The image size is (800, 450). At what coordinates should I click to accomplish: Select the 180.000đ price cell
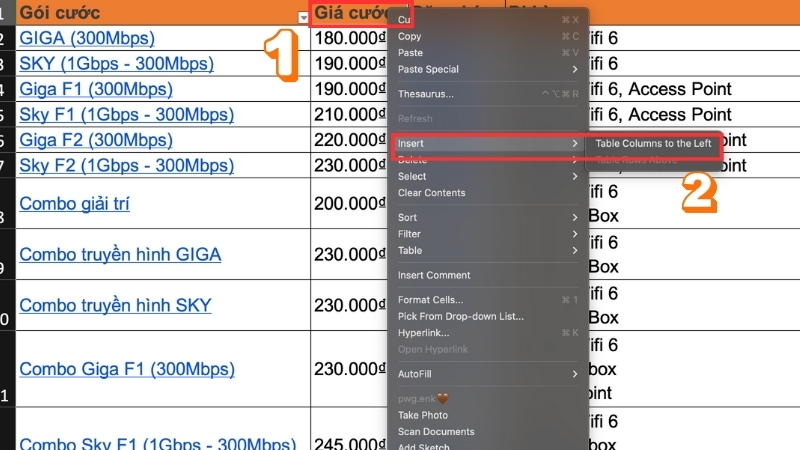pos(348,38)
